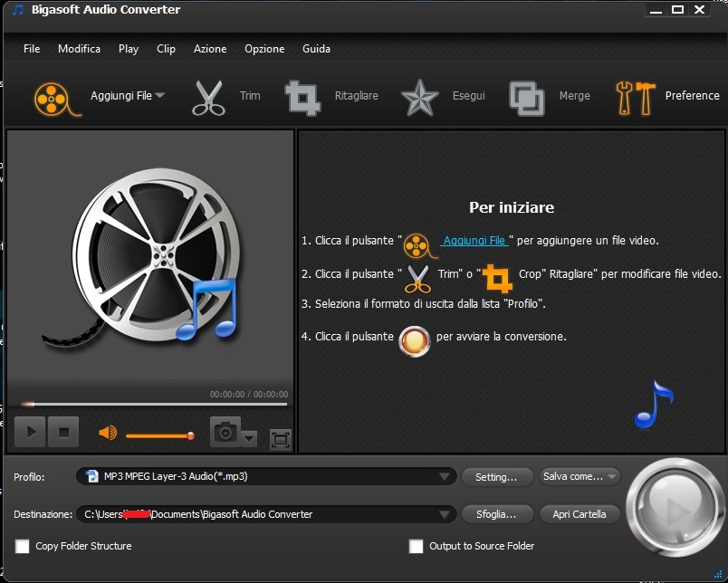Select the Ritagliare crop tool icon
The width and height of the screenshot is (728, 583).
coord(302,98)
